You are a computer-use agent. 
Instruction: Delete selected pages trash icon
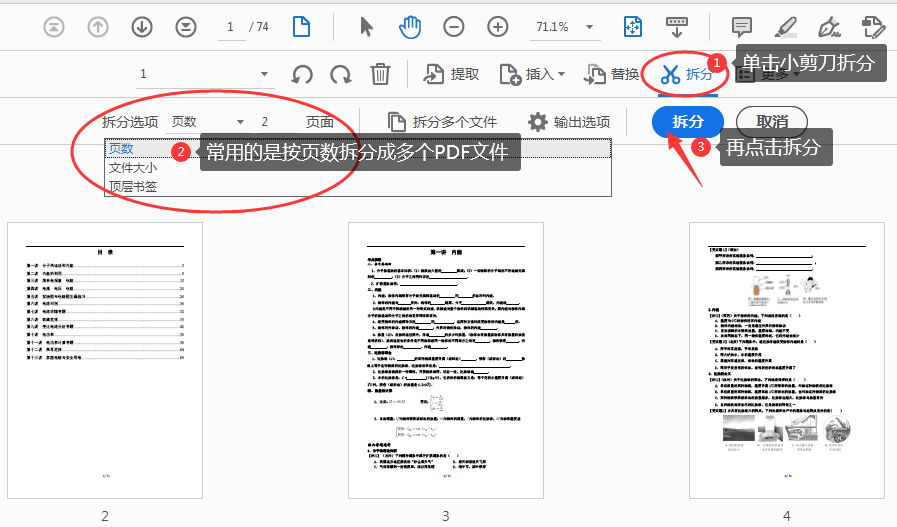click(x=380, y=74)
